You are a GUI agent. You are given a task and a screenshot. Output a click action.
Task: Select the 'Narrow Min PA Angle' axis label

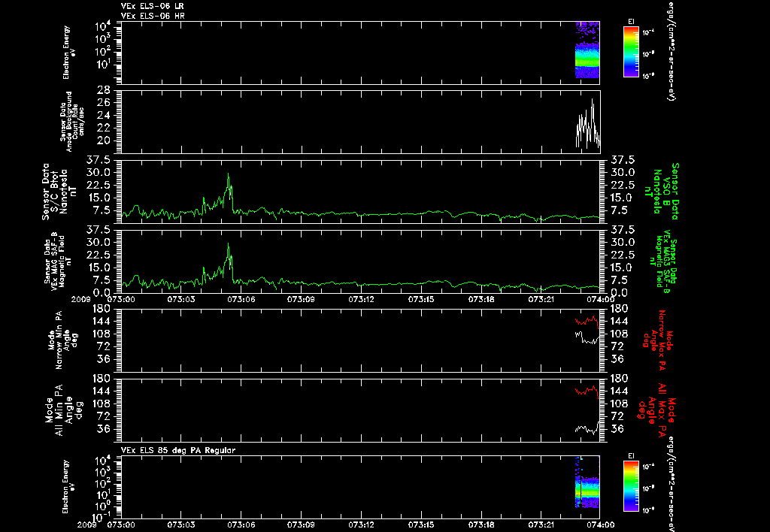(62, 339)
